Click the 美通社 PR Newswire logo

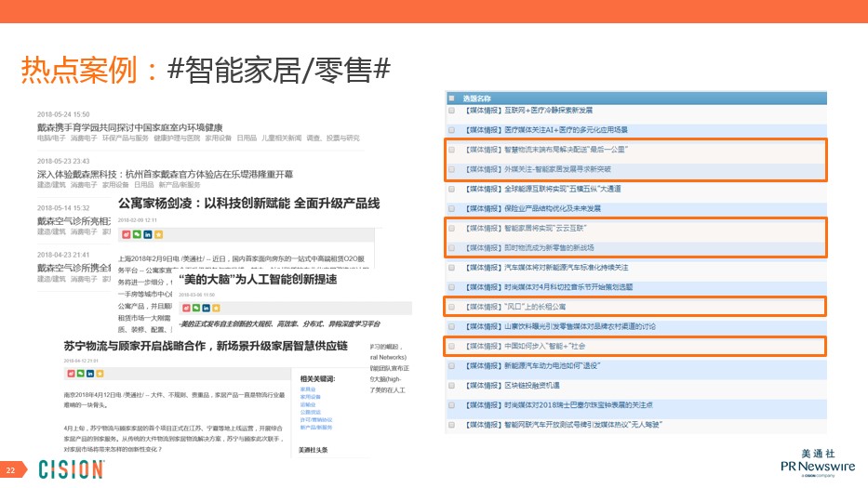click(818, 463)
